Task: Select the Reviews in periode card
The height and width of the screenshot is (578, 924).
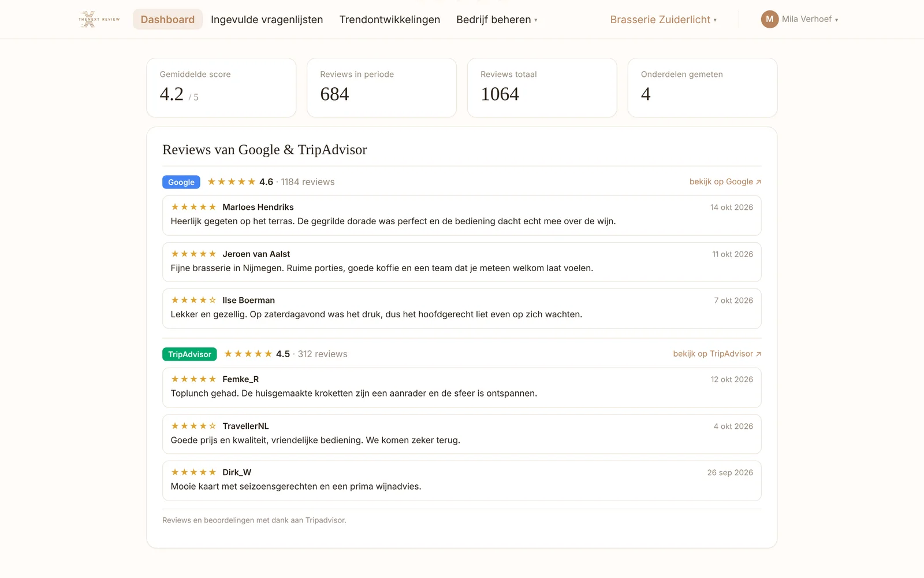Action: (x=382, y=87)
